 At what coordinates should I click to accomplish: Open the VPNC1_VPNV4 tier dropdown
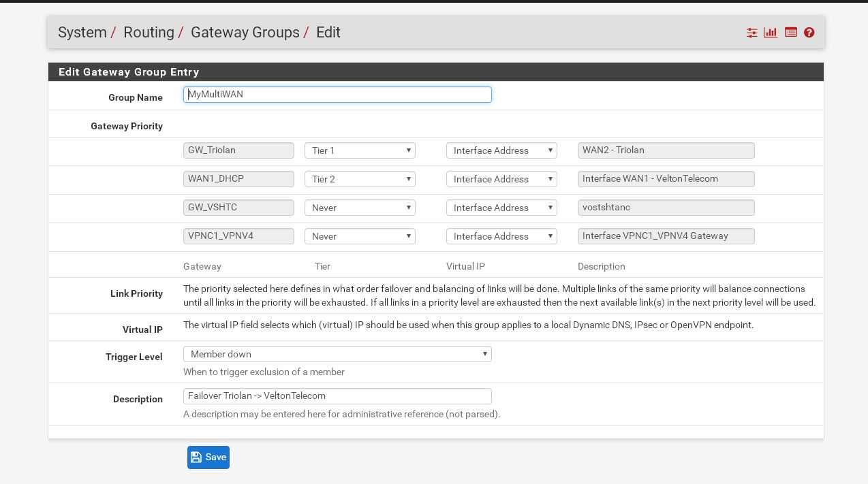tap(360, 236)
